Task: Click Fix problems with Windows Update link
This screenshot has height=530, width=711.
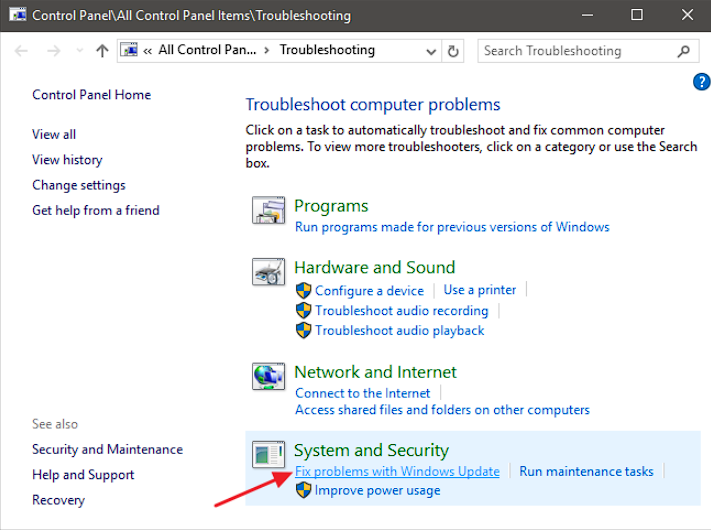Action: (x=397, y=471)
